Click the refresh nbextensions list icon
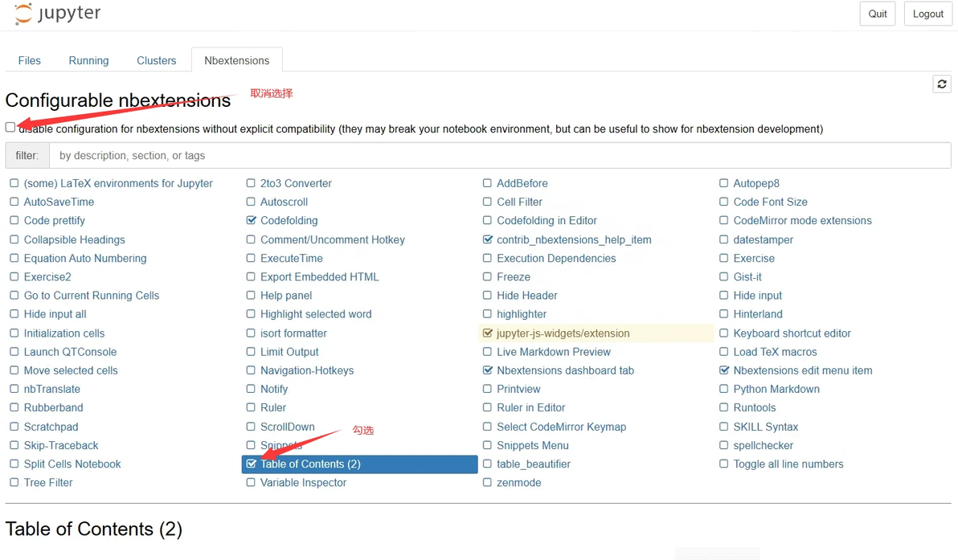958x560 pixels. [x=942, y=84]
